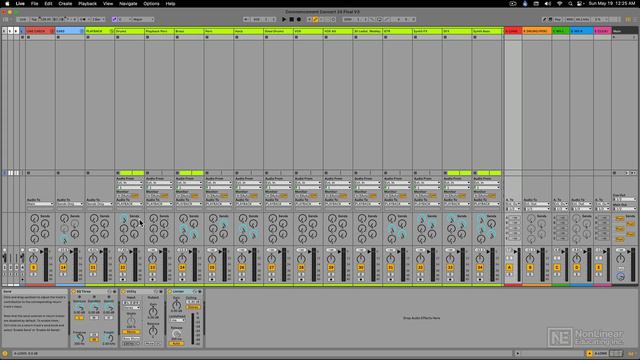
Task: Open the macOS Control Center
Action: 580,4
